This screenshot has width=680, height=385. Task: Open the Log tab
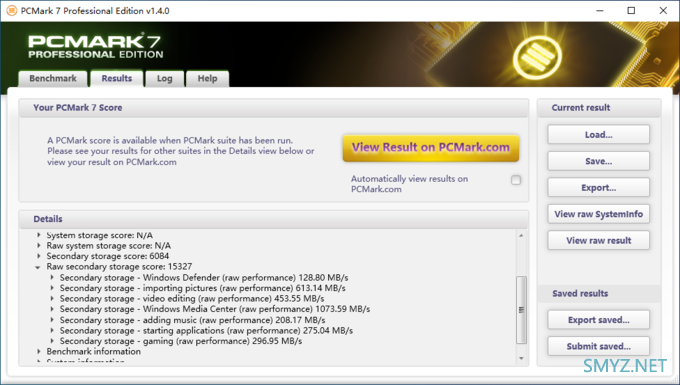coord(164,78)
